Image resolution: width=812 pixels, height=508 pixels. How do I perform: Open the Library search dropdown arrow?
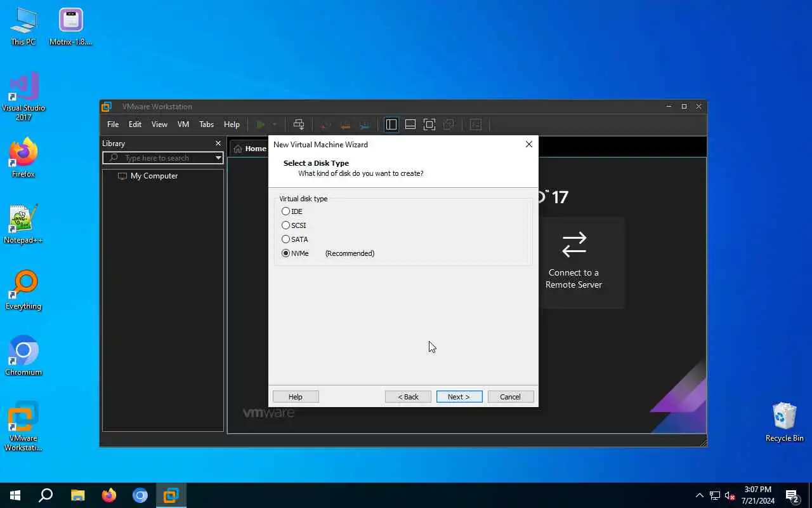218,158
